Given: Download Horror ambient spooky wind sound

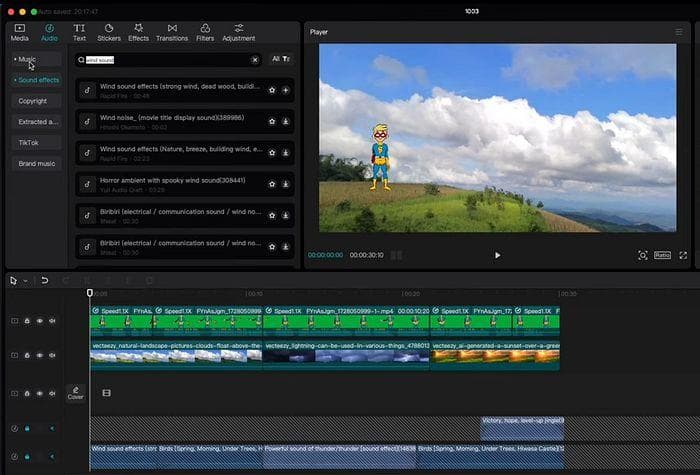Looking at the screenshot, I should coord(285,184).
